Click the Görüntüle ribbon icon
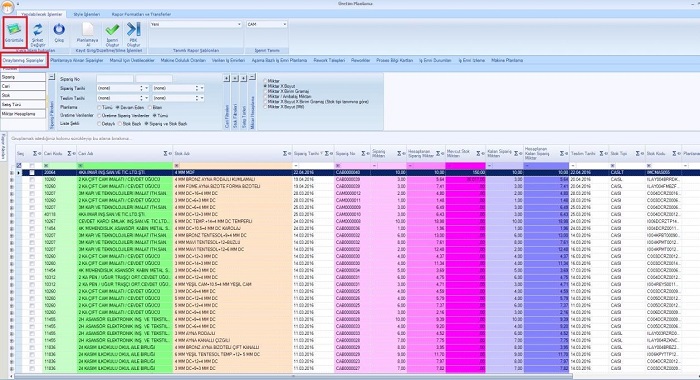This screenshot has height=380, width=700. click(14, 29)
